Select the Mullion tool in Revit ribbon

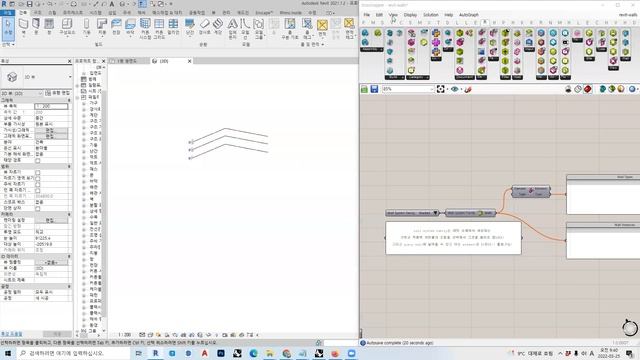coord(173,28)
